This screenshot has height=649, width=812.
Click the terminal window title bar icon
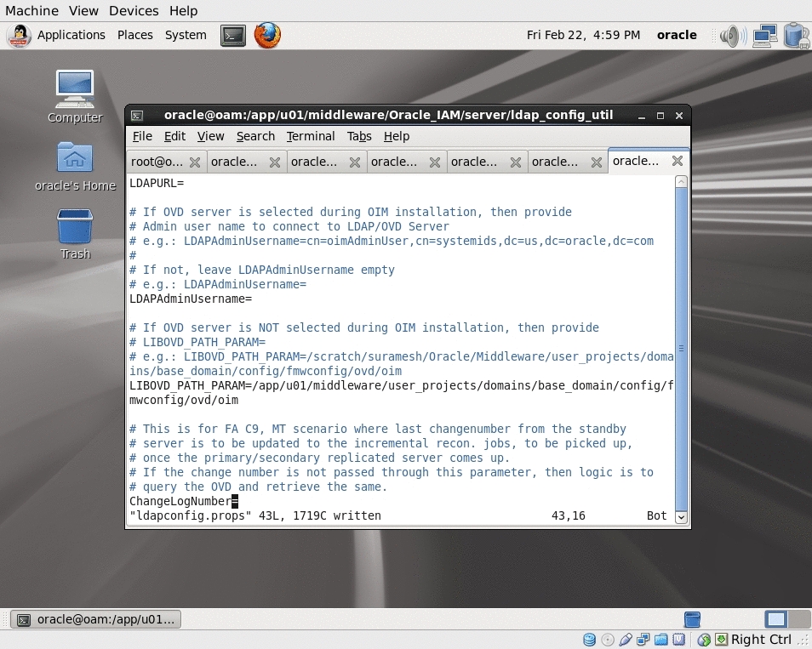(137, 116)
